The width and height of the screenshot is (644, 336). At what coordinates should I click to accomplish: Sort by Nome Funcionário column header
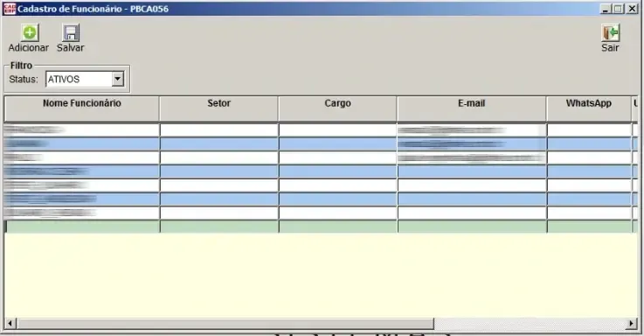pyautogui.click(x=82, y=109)
